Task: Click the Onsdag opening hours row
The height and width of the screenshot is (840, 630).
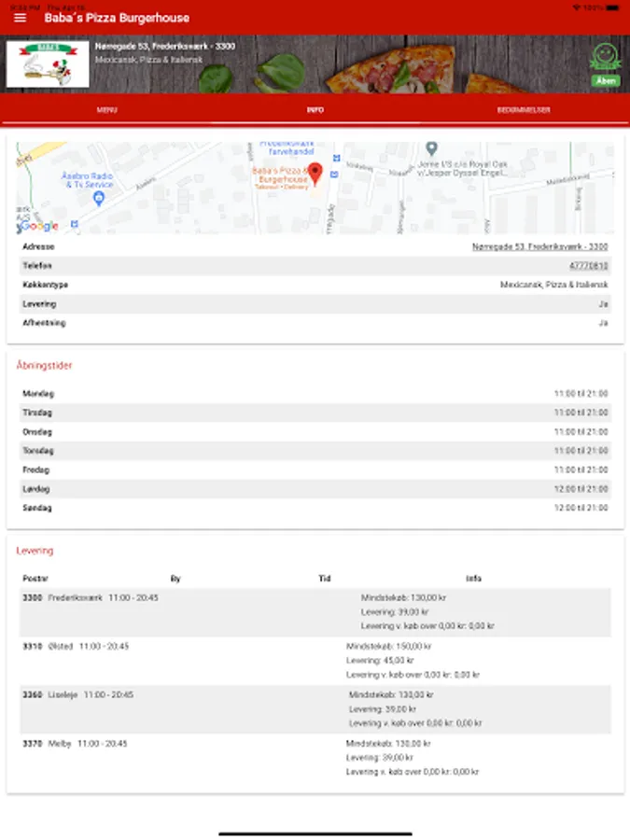Action: [315, 432]
